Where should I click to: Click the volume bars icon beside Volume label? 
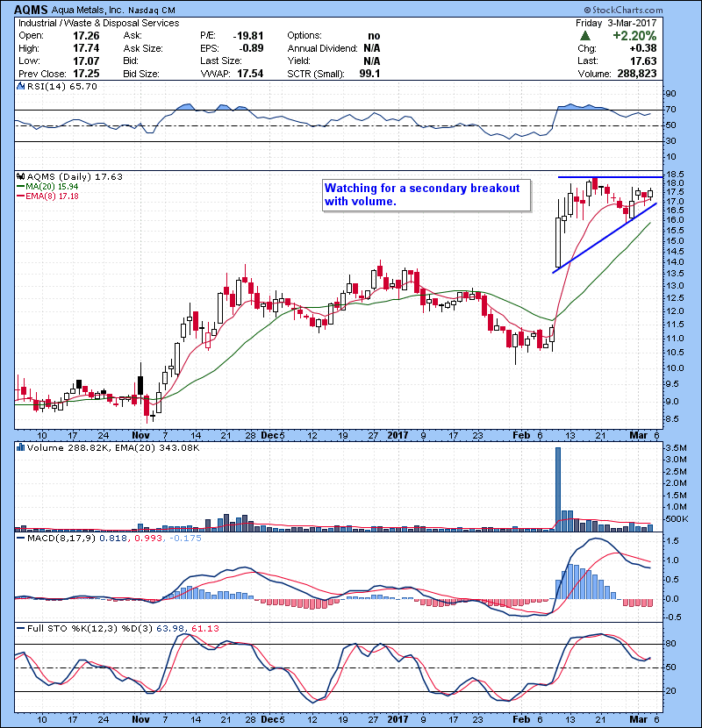(20, 447)
